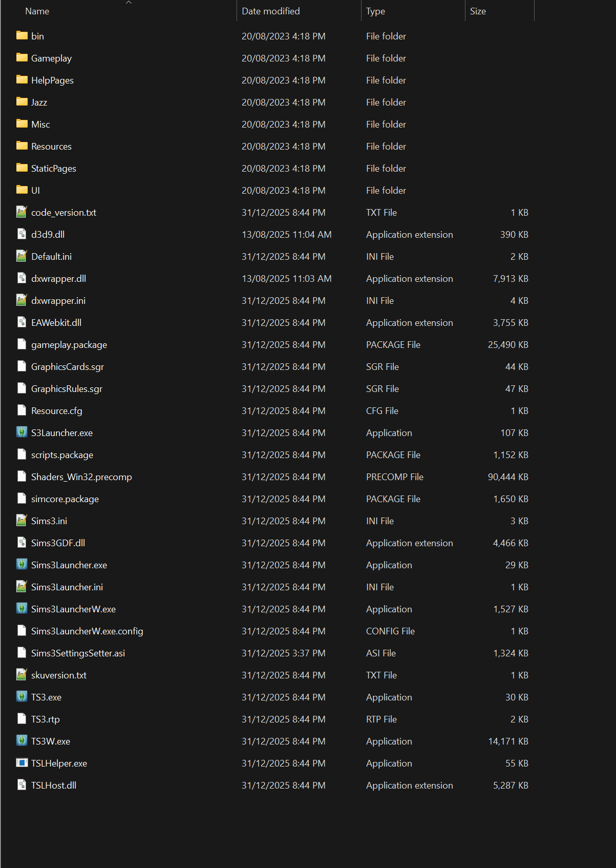Select the Sims3.ini file icon
Image resolution: width=616 pixels, height=868 pixels.
click(22, 520)
